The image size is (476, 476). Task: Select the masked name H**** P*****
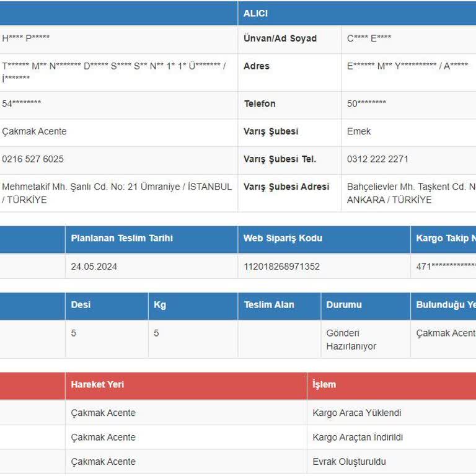(x=26, y=38)
